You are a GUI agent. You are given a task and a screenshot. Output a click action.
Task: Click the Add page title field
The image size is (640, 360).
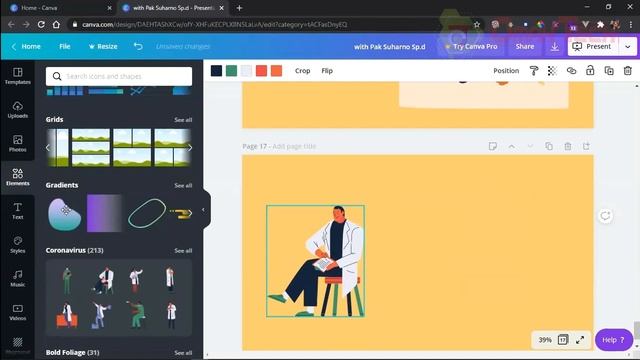coord(294,146)
